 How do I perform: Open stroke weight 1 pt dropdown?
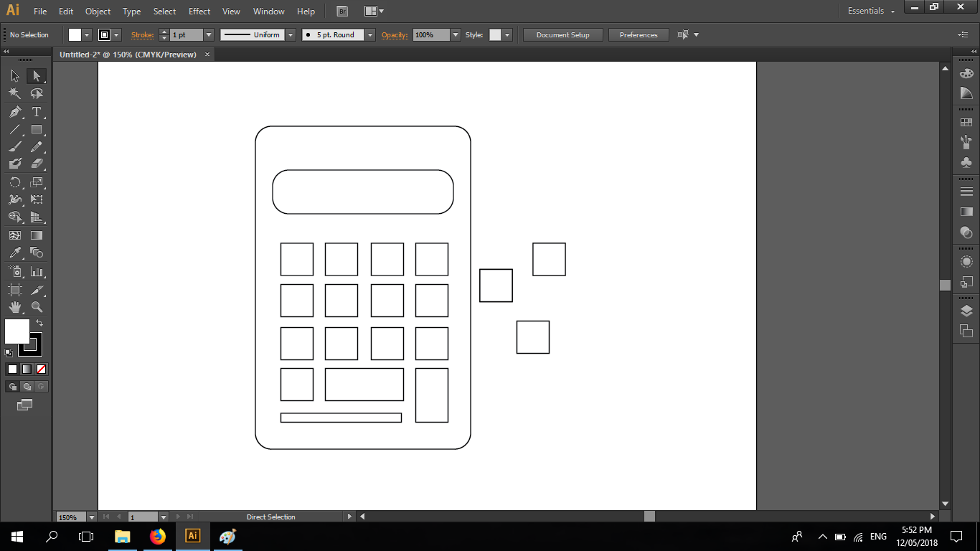(x=209, y=34)
